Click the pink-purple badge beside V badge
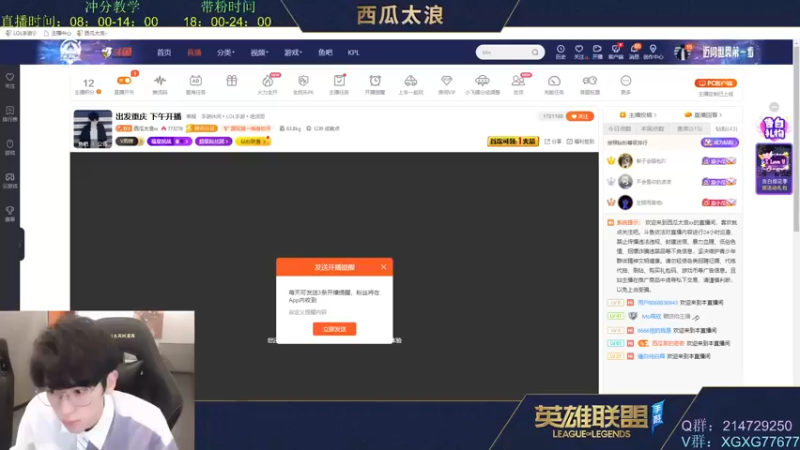This screenshot has height=450, width=800. click(169, 141)
